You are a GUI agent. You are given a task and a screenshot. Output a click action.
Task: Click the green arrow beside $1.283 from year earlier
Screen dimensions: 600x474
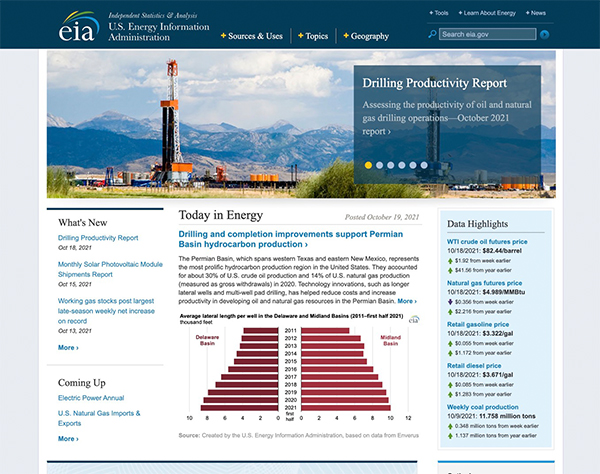(450, 394)
